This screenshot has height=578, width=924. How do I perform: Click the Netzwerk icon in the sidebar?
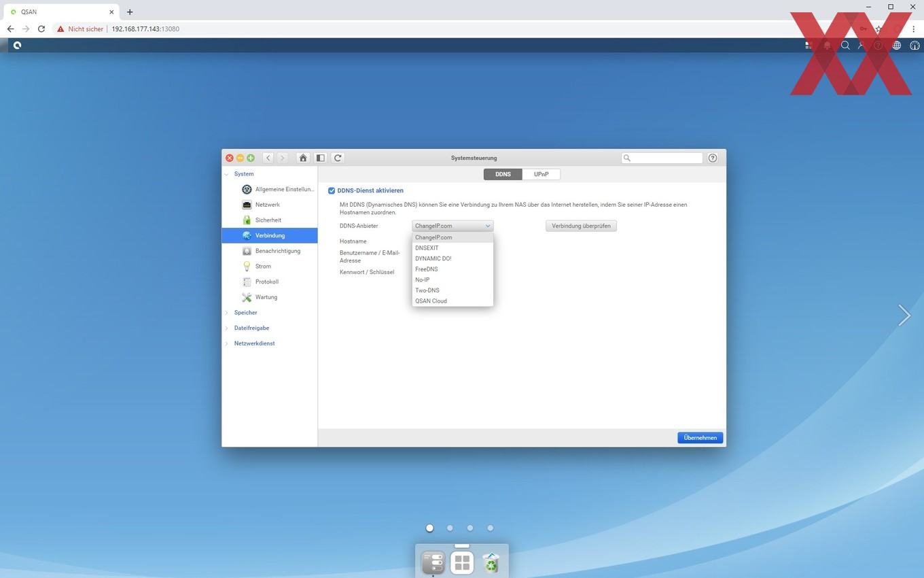click(x=247, y=205)
